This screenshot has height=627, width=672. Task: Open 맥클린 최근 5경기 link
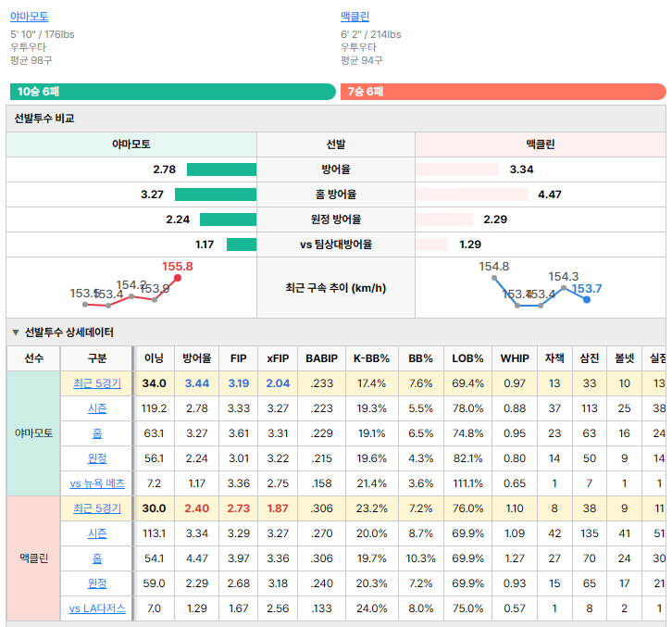(97, 508)
